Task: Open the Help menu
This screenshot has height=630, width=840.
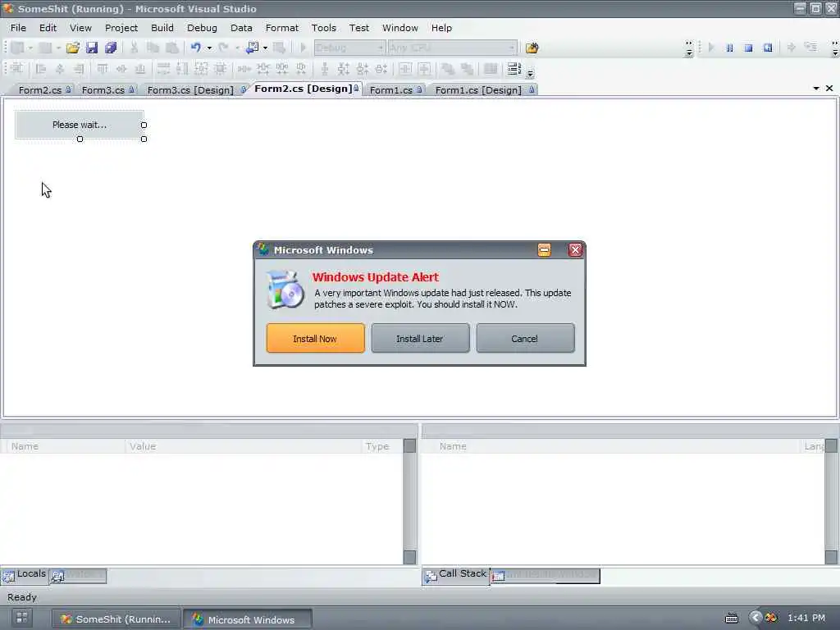Action: tap(441, 28)
